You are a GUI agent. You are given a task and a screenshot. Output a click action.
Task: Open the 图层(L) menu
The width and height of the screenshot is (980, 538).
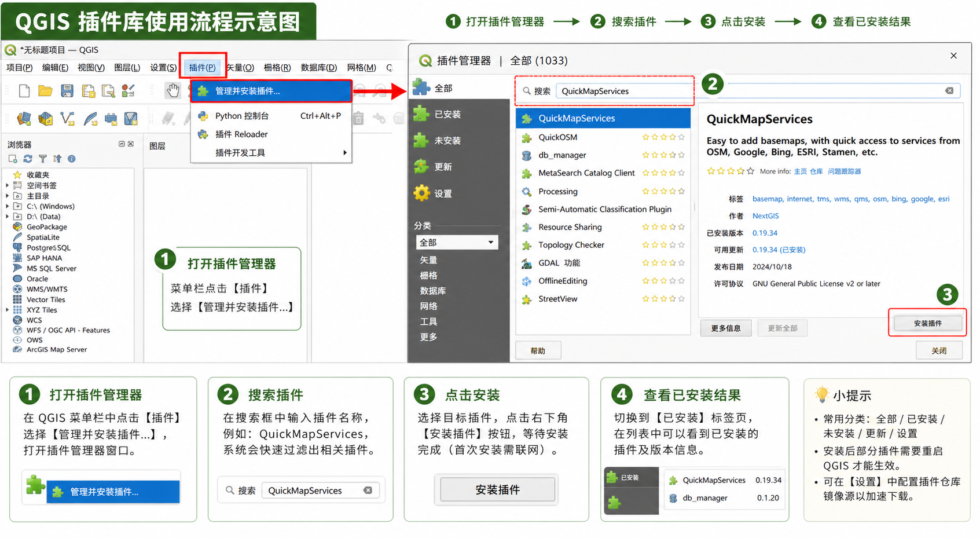[x=127, y=68]
